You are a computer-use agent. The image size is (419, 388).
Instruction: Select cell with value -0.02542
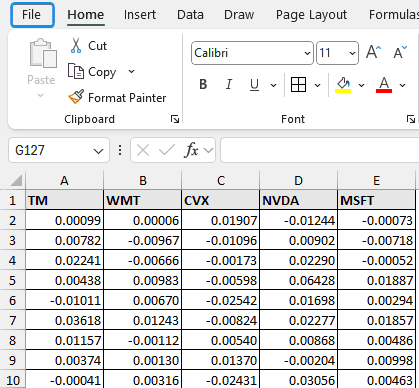point(221,300)
